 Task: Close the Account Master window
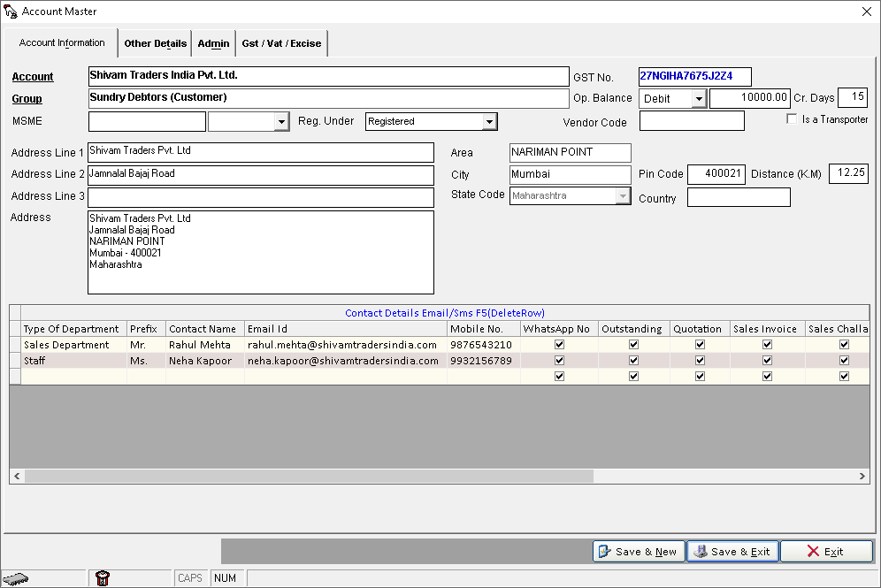[x=866, y=11]
